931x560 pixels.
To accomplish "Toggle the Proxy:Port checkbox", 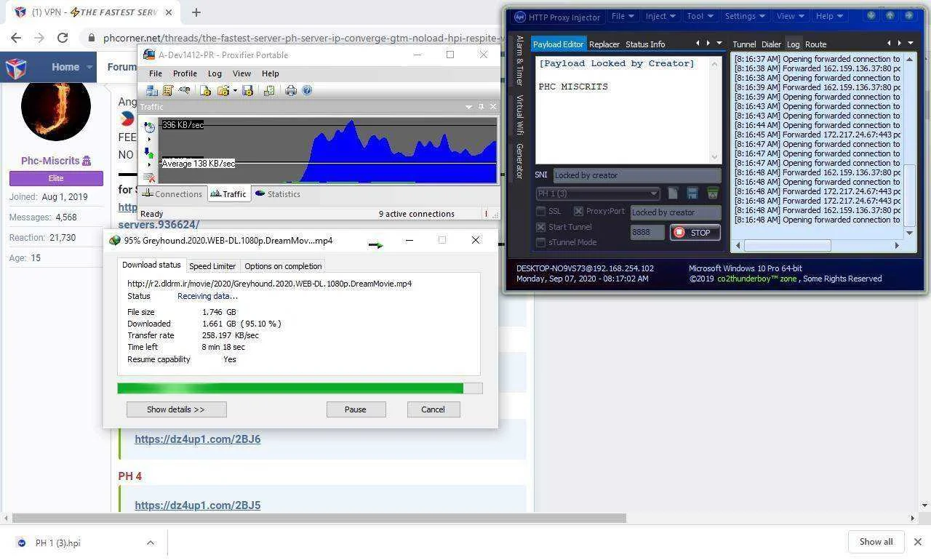I will pos(578,212).
